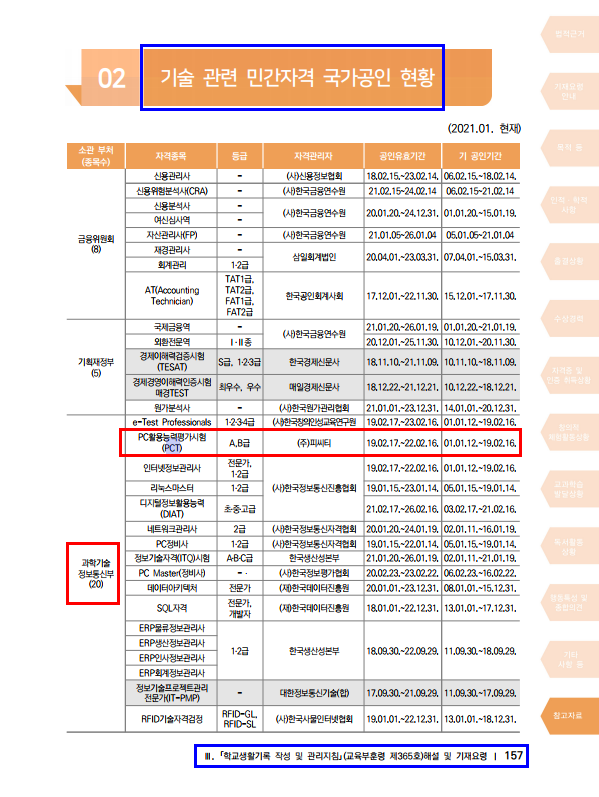Image resolution: width=599 pixels, height=797 pixels.
Task: Click the (2021.01. 현재) date note
Action: point(484,128)
